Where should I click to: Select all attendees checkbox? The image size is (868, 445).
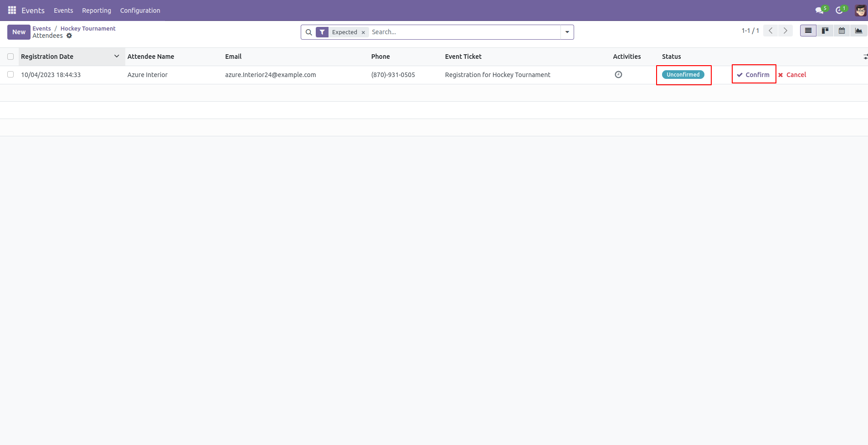[10, 57]
